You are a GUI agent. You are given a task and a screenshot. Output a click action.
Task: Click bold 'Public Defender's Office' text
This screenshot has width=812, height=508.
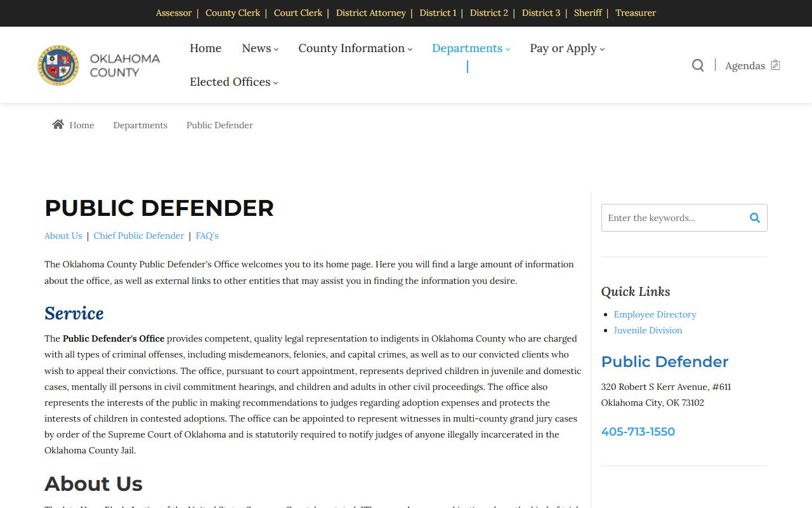(x=114, y=338)
